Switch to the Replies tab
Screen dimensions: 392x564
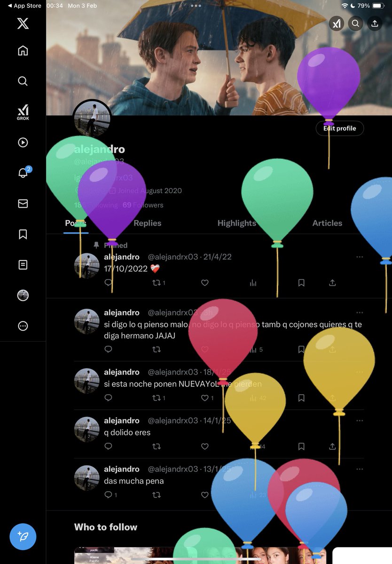(x=147, y=223)
